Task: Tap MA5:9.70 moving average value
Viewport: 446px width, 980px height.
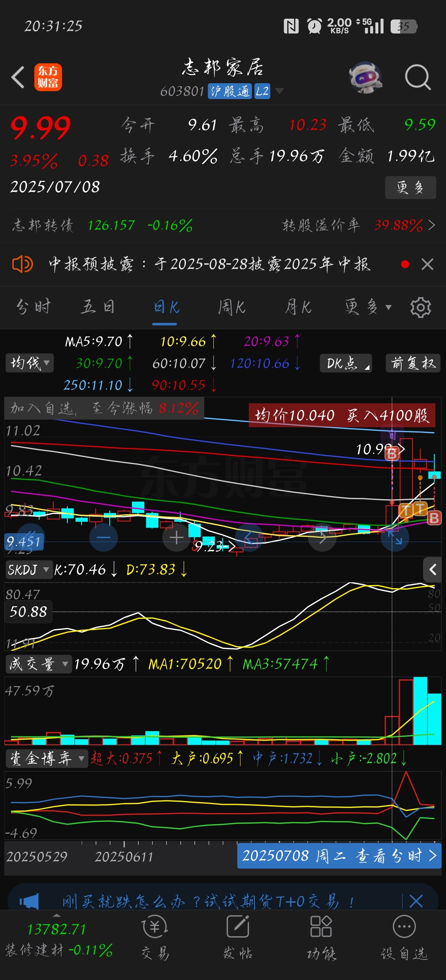Action: click(x=99, y=341)
